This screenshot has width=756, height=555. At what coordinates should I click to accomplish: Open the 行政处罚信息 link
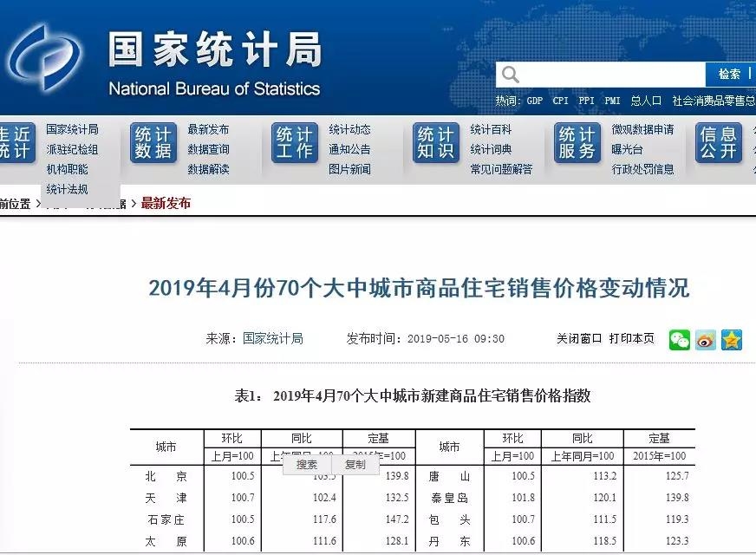[x=642, y=169]
